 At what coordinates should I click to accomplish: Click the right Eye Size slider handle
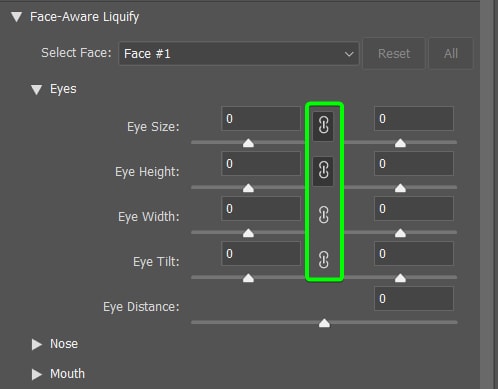(x=400, y=143)
